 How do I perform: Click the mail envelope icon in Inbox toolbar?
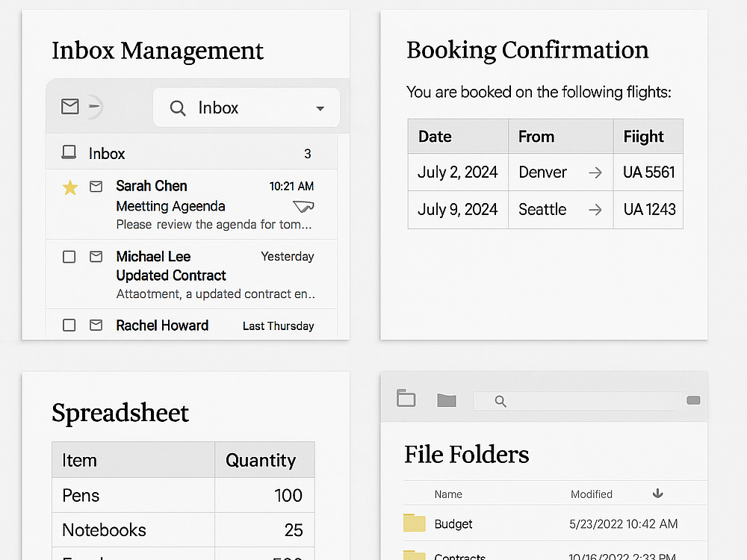70,106
